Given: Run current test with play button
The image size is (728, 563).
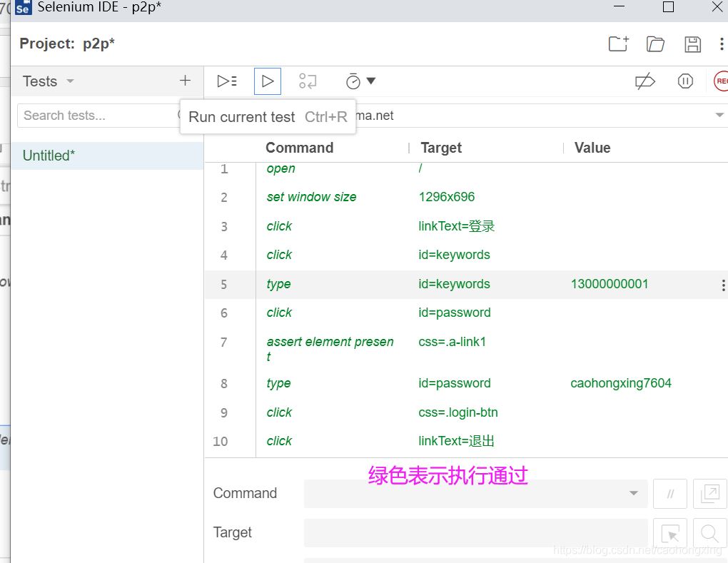Looking at the screenshot, I should coord(268,81).
